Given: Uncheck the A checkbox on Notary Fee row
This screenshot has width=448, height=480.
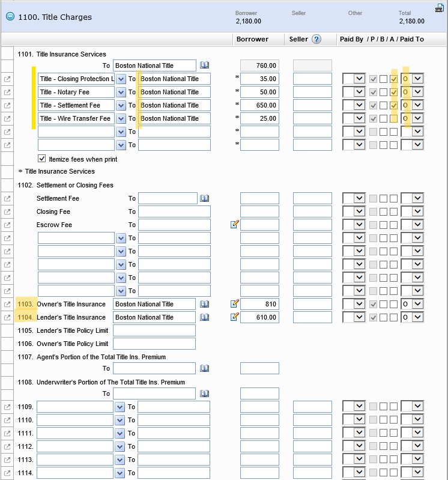Looking at the screenshot, I should click(394, 92).
